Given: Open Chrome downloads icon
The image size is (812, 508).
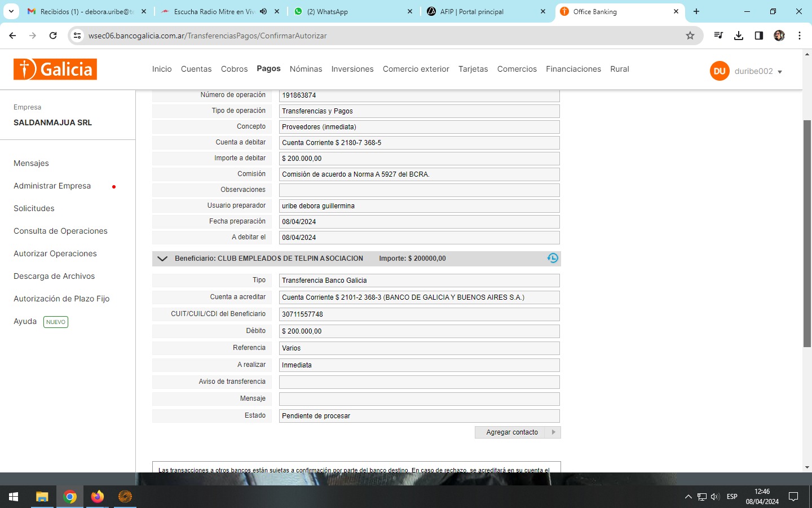Looking at the screenshot, I should [739, 36].
